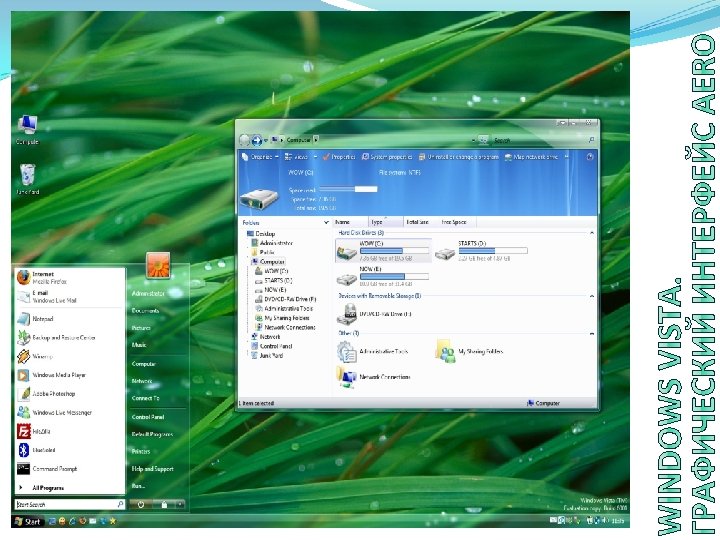Click System properties in toolbar
This screenshot has width=720, height=540.
pyautogui.click(x=387, y=157)
